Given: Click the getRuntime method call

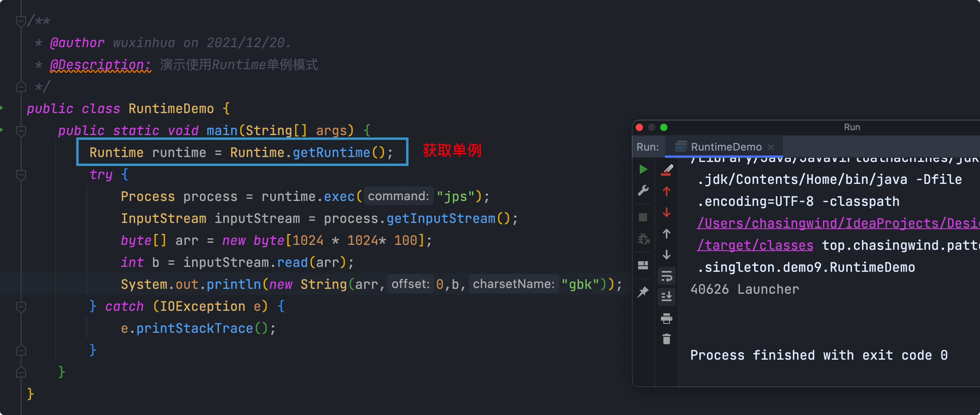Looking at the screenshot, I should click(x=331, y=153).
